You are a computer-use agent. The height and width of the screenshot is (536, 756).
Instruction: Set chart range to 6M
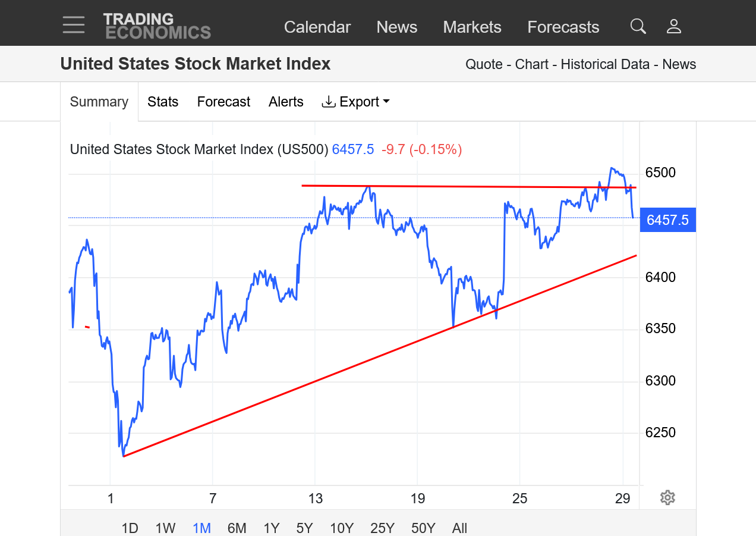[237, 528]
